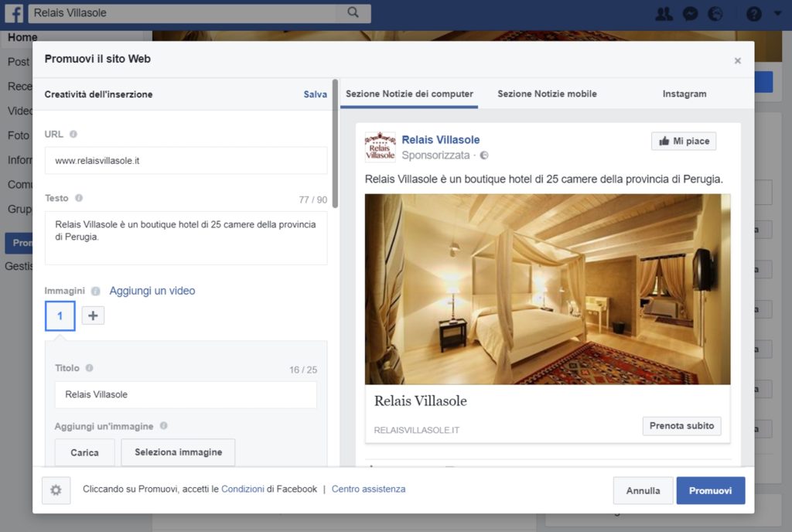Click the Mi piace button in ad preview
This screenshot has height=532, width=792.
coord(684,141)
